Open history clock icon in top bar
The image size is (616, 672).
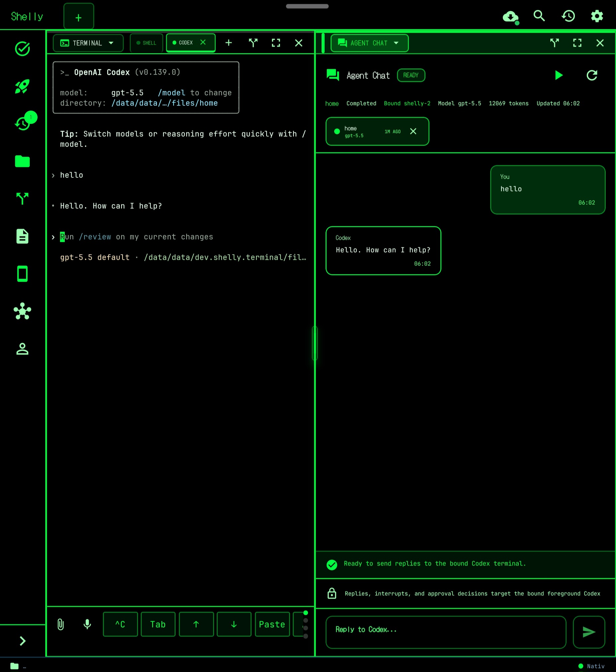(568, 16)
